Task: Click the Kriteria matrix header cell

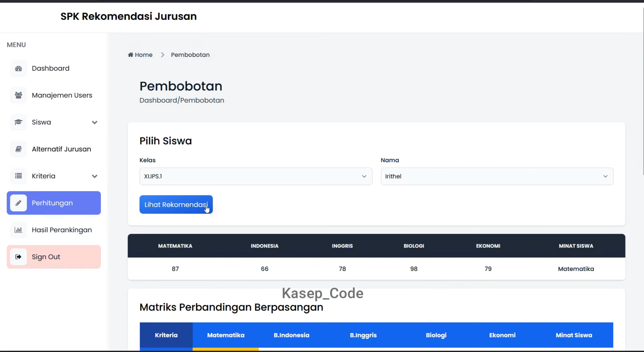Action: coord(166,335)
